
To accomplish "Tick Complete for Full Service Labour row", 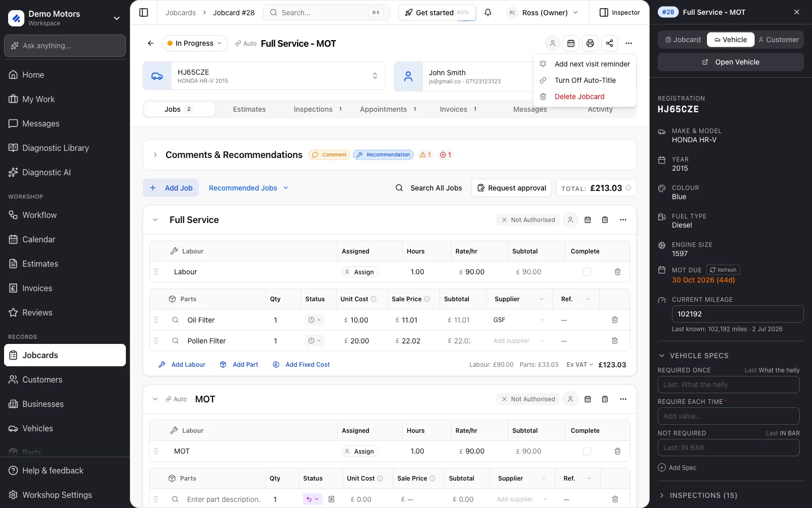I will [x=587, y=272].
